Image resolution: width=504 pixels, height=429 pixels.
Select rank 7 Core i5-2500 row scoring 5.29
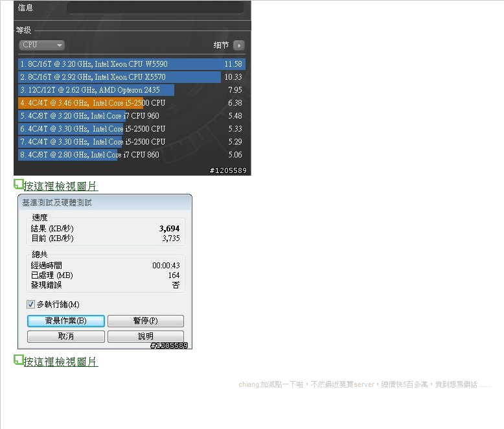pyautogui.click(x=132, y=141)
